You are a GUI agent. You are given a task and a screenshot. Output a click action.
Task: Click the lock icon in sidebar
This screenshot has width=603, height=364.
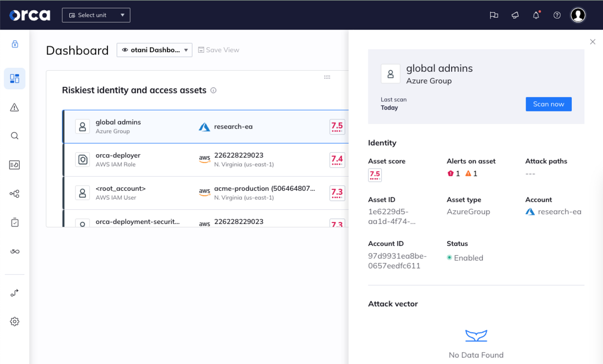point(15,44)
